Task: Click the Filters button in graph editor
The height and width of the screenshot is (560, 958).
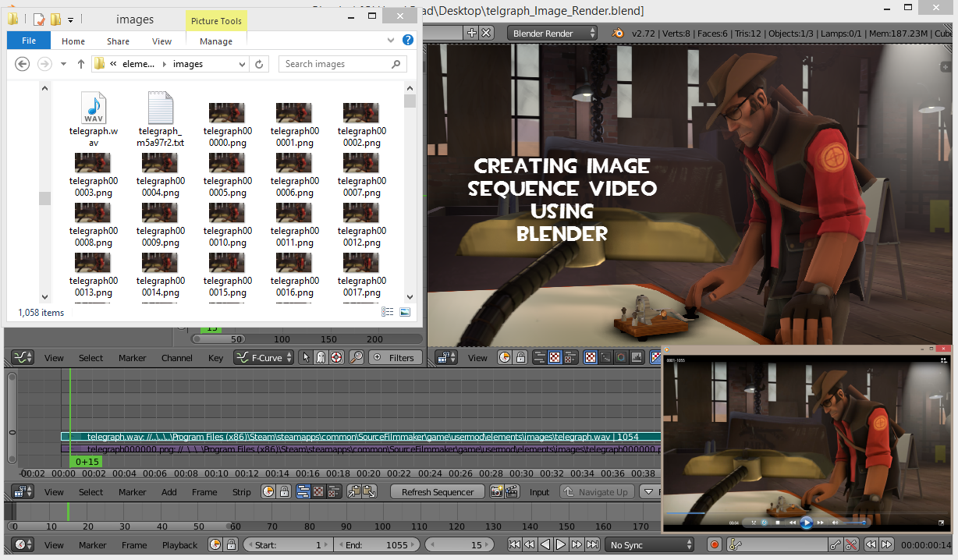Action: (x=394, y=358)
